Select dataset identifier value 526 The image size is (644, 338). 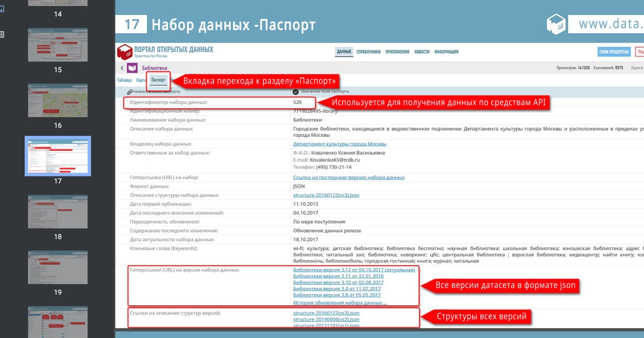tap(297, 102)
